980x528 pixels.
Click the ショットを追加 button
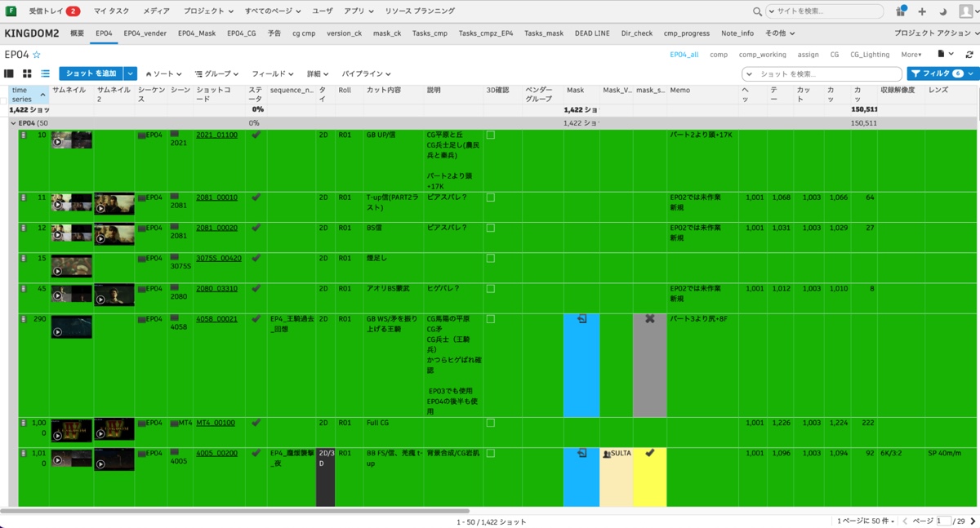91,73
